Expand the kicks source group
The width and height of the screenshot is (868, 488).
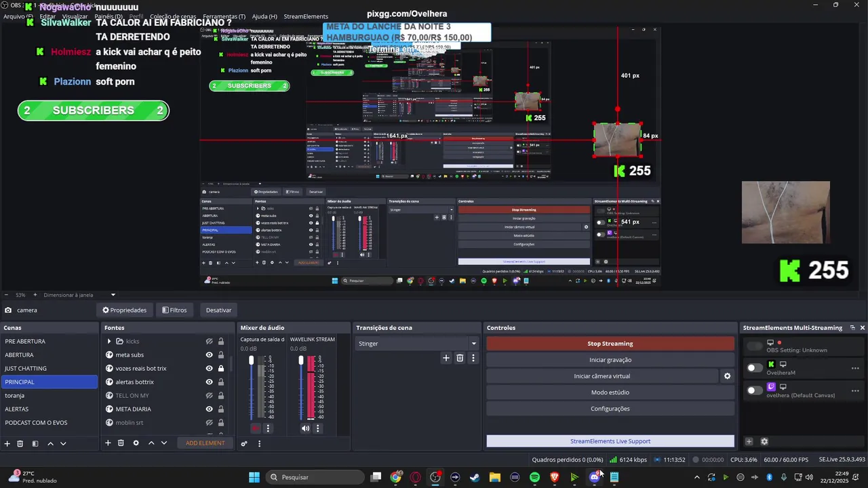(109, 341)
